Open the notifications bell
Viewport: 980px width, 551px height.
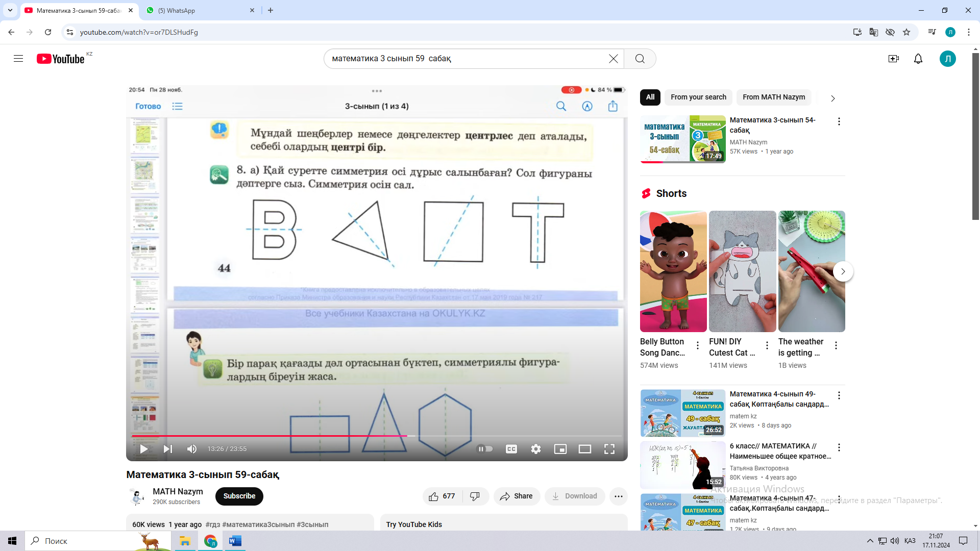[918, 59]
